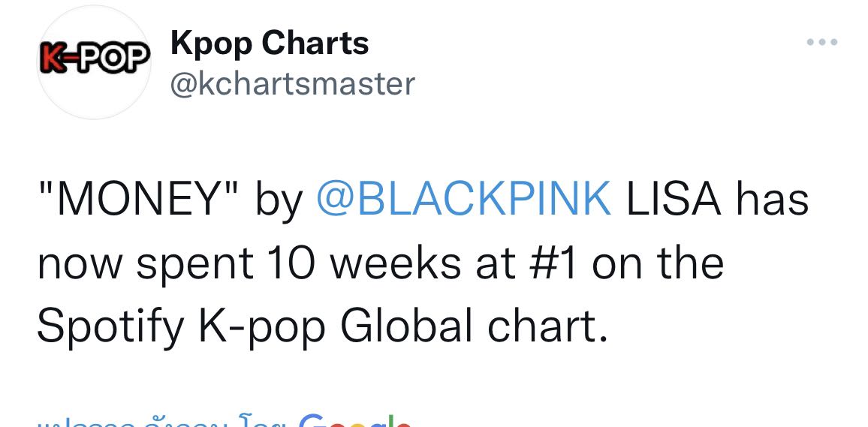This screenshot has height=427, width=868.
Task: Open the @BLACKPINK mention link
Action: click(x=464, y=199)
